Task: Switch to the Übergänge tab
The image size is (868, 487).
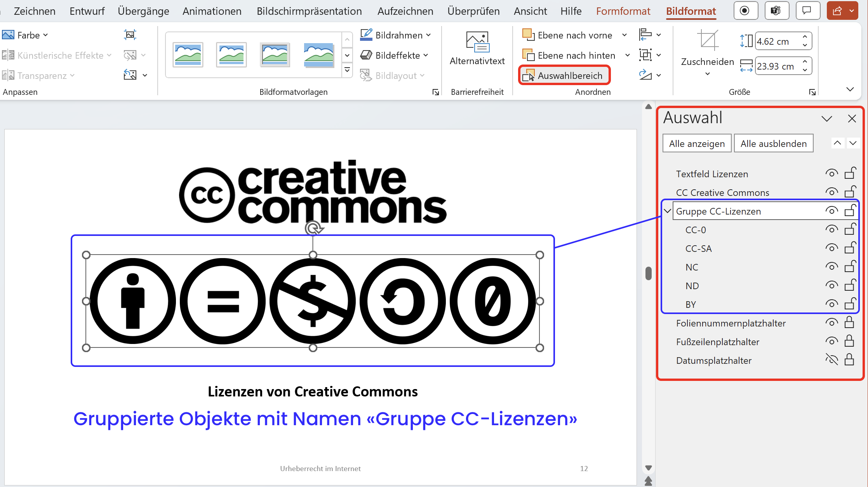Action: (143, 11)
